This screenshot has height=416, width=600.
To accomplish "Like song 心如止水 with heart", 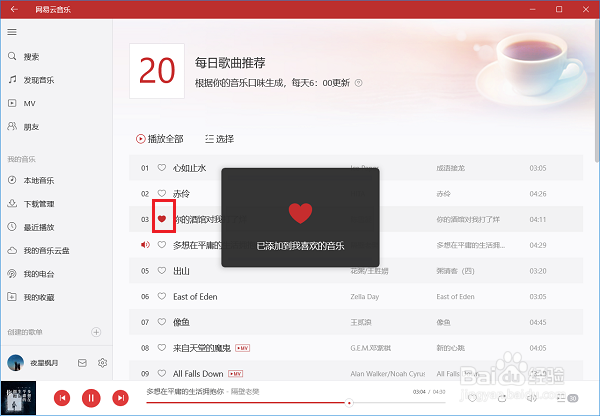I will point(162,168).
